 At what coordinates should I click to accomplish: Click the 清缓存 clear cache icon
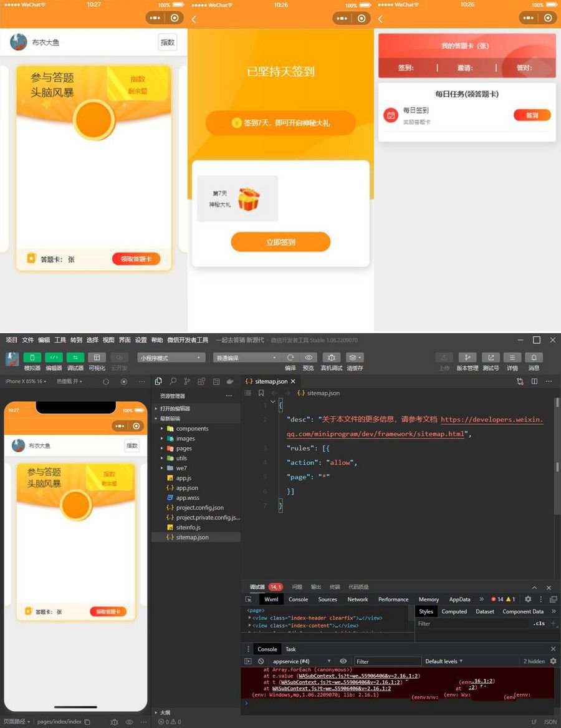(x=354, y=357)
